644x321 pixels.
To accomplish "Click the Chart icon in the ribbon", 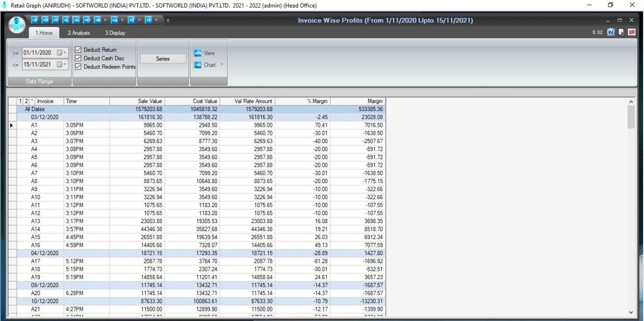I will coord(198,65).
